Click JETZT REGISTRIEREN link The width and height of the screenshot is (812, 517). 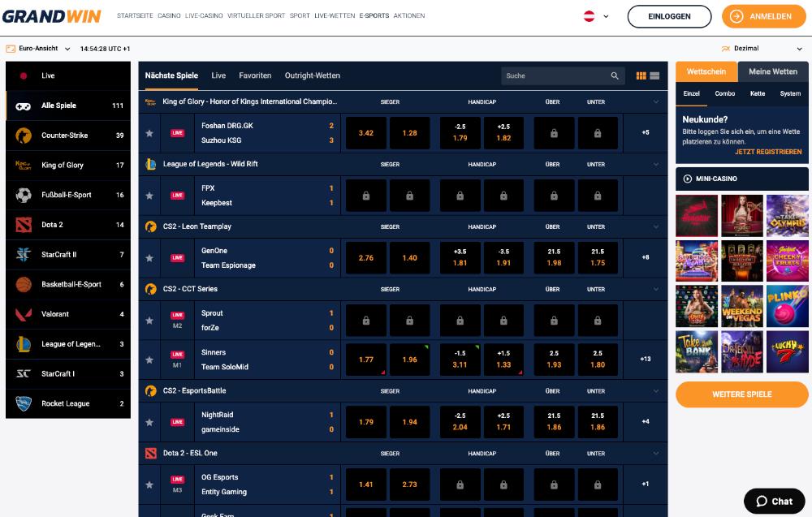(x=768, y=152)
